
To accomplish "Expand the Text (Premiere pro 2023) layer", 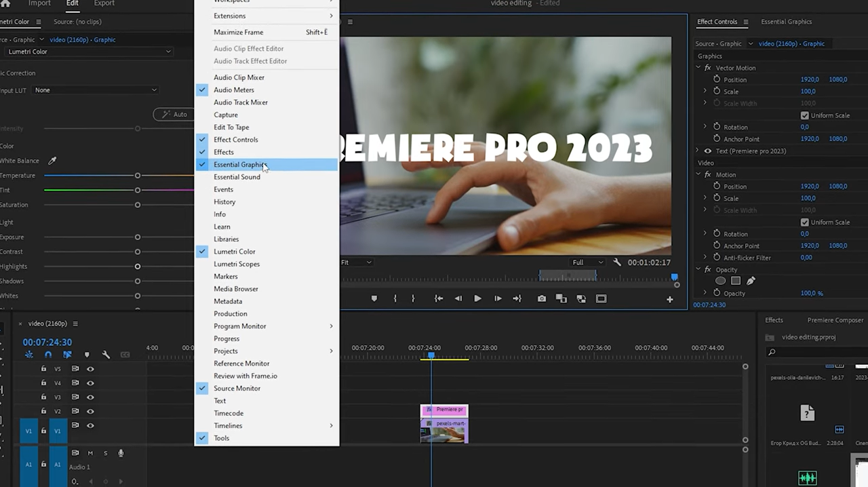I will [698, 151].
